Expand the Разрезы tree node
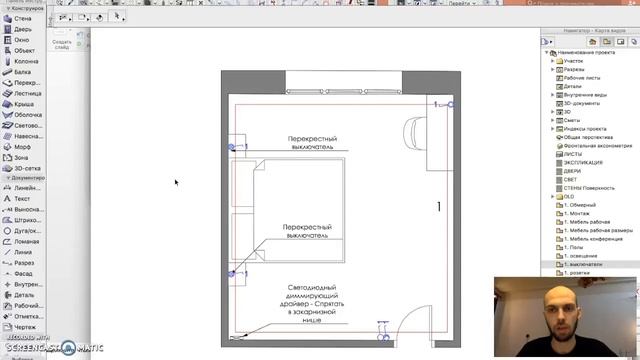Image resolution: width=640 pixels, height=360 pixels. 553,70
